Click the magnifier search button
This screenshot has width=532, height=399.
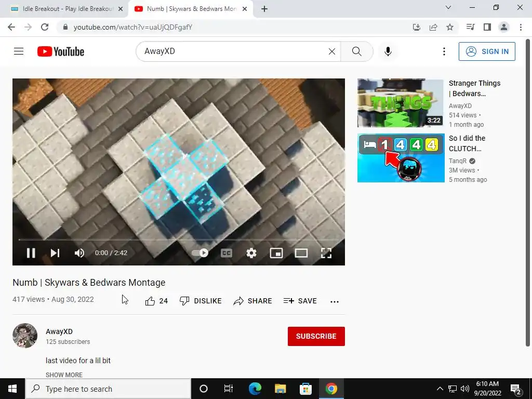coord(356,51)
